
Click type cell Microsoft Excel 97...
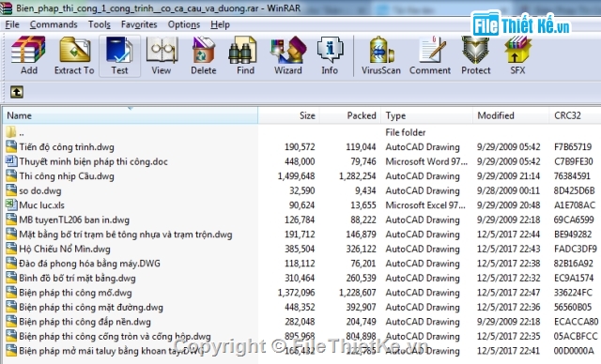point(425,205)
